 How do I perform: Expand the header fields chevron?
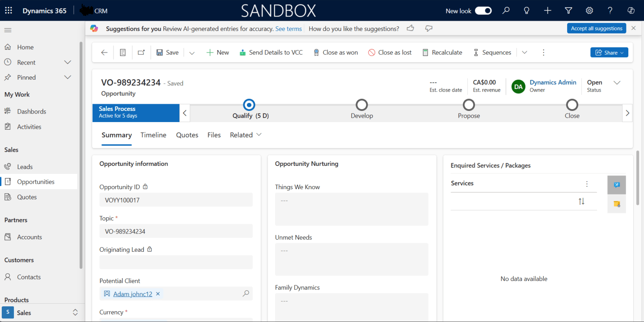coord(617,83)
